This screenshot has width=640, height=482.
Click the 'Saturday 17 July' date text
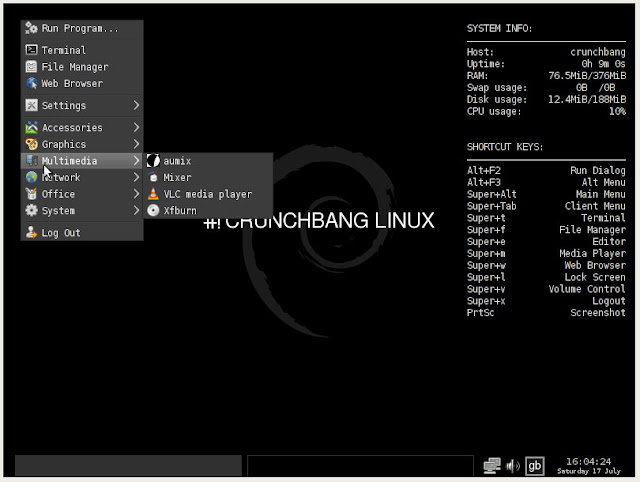588,471
